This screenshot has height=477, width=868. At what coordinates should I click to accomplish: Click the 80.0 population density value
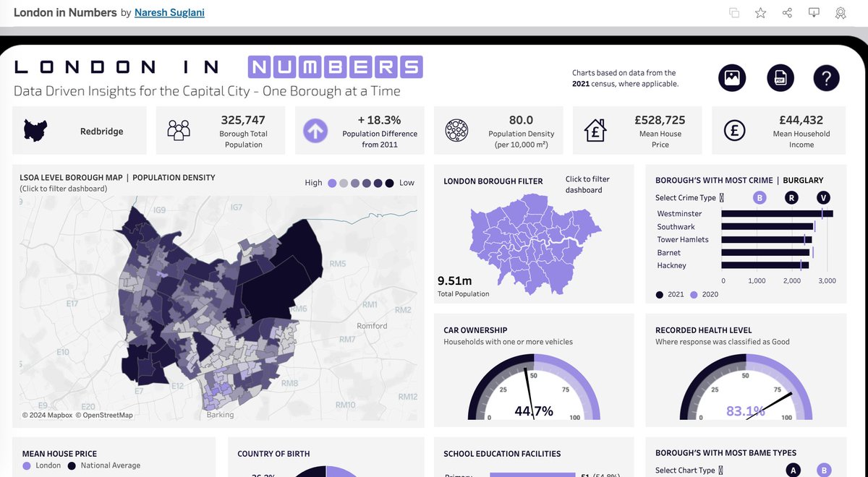(x=521, y=120)
